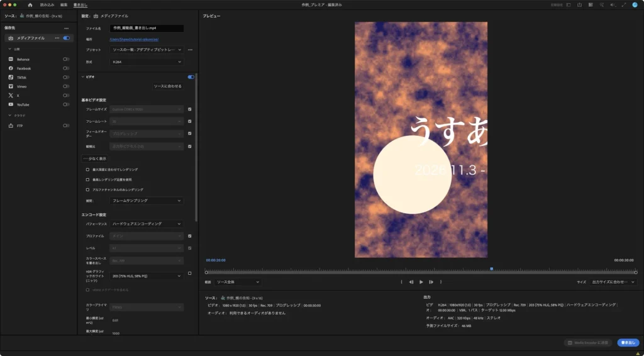The width and height of the screenshot is (644, 356).
Task: Switch to the 編集 (Edit) tab
Action: pyautogui.click(x=64, y=5)
